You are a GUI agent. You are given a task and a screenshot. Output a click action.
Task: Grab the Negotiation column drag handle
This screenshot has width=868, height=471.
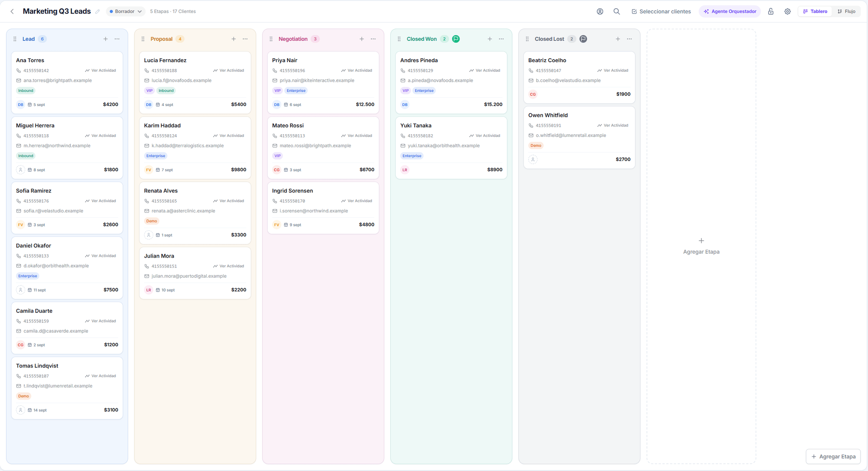(x=271, y=39)
